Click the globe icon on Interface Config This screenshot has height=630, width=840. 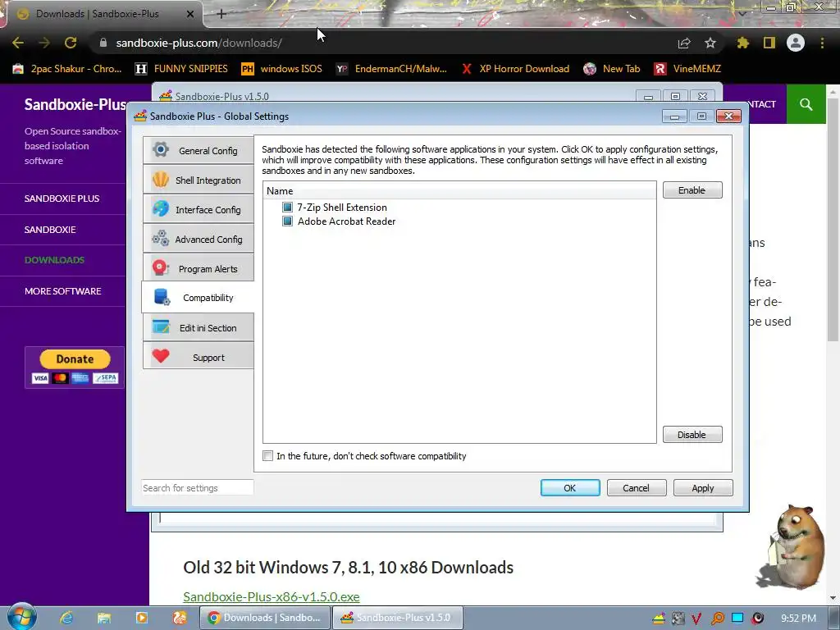coord(161,208)
